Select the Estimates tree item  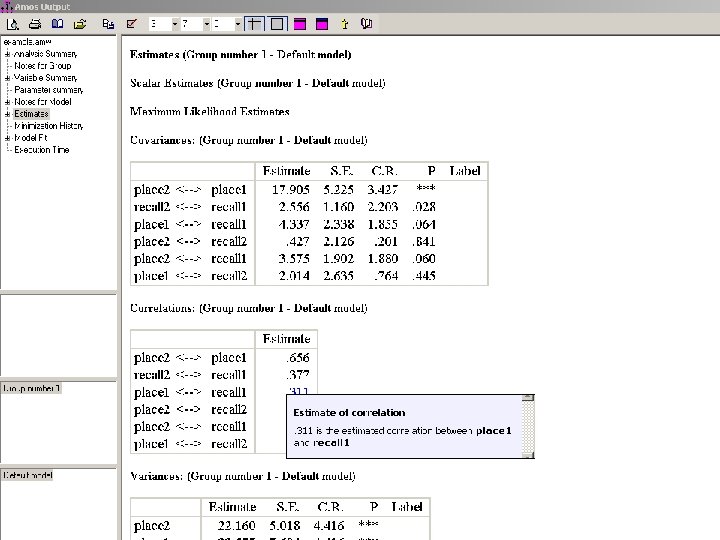(31, 114)
